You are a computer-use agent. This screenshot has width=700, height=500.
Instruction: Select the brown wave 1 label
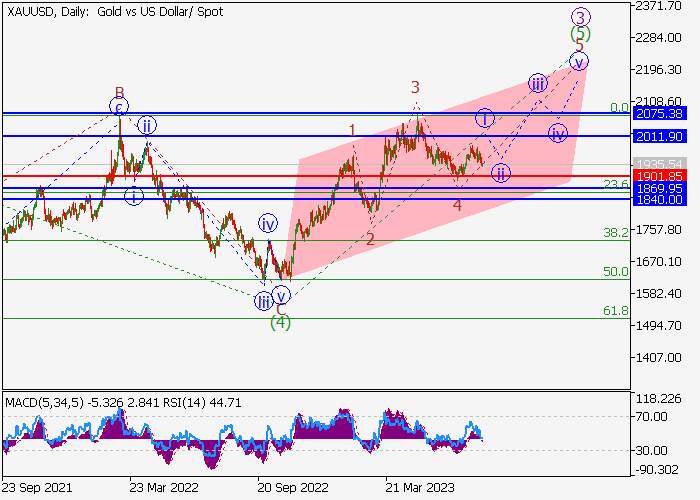(353, 130)
